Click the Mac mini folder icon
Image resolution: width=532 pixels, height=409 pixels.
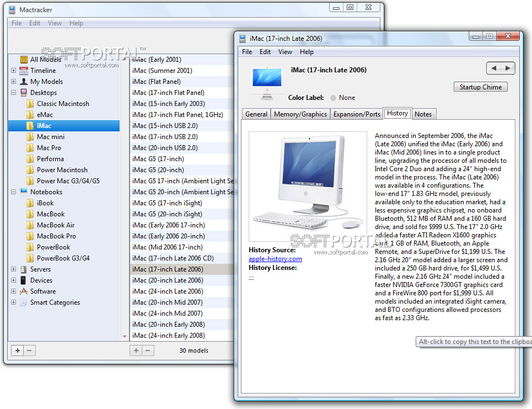point(30,137)
